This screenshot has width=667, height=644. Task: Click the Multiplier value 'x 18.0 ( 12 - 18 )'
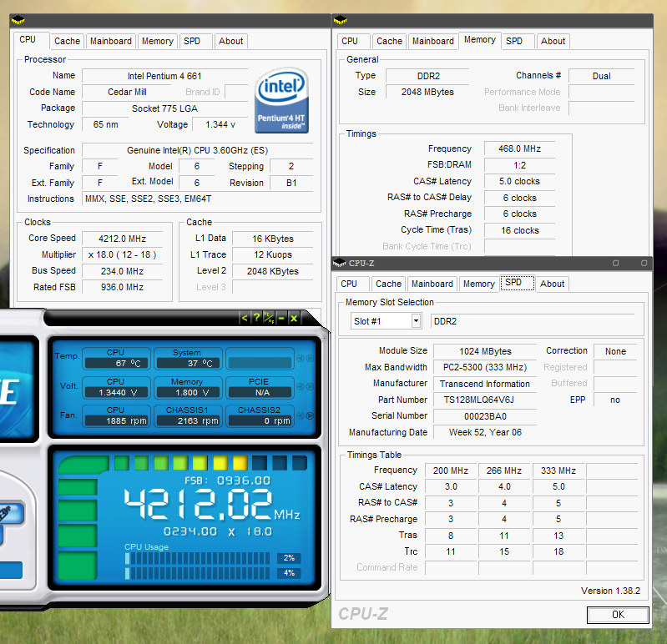coord(122,254)
